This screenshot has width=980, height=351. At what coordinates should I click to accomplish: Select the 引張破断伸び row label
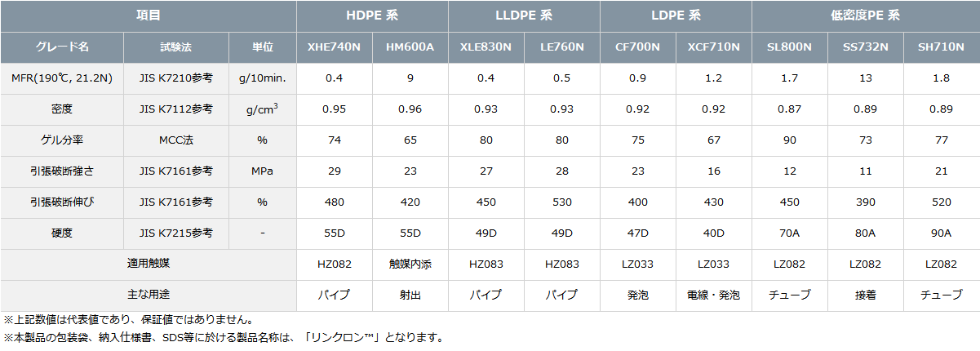tap(62, 202)
